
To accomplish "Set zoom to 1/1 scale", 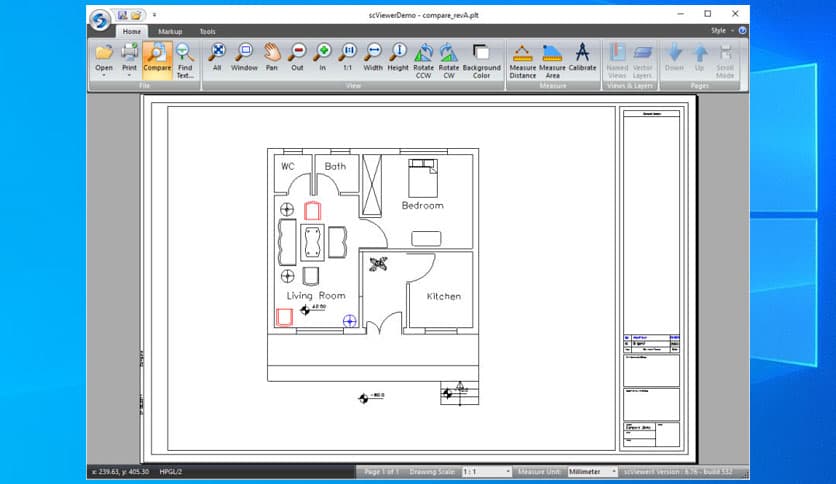I will tap(348, 57).
